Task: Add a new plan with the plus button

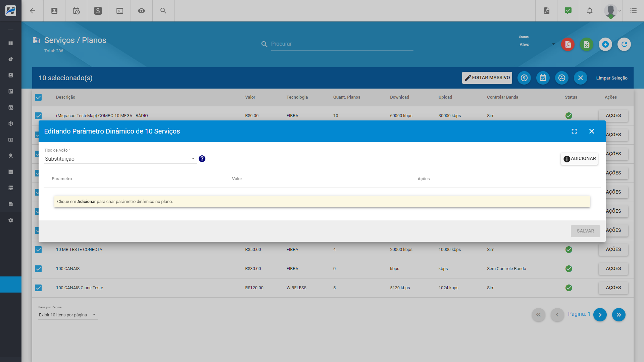Action: tap(605, 44)
